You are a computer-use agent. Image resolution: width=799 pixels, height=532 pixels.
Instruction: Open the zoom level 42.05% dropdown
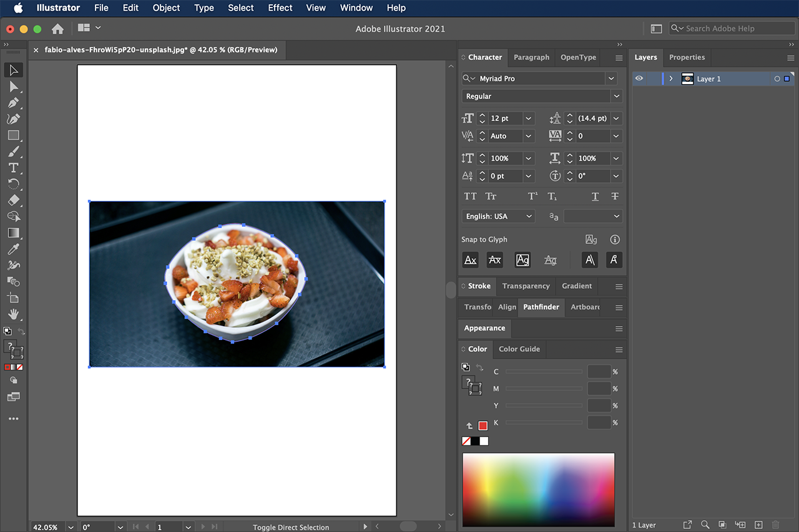click(71, 527)
